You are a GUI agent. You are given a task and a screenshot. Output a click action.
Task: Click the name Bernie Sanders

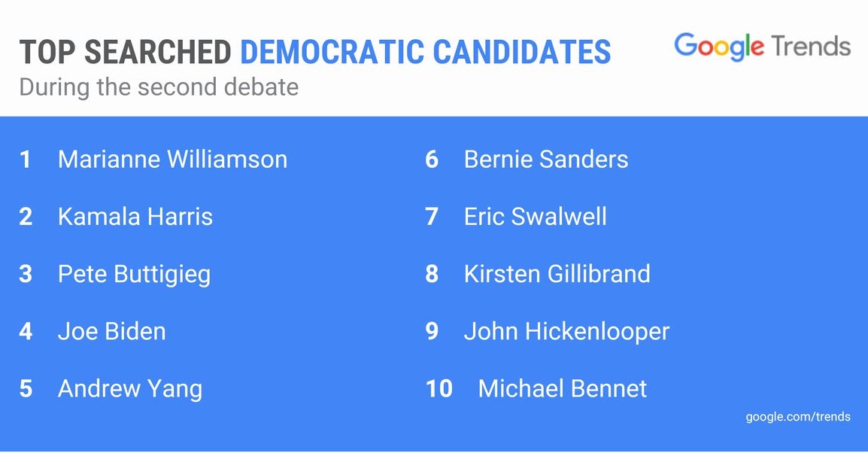pos(546,160)
